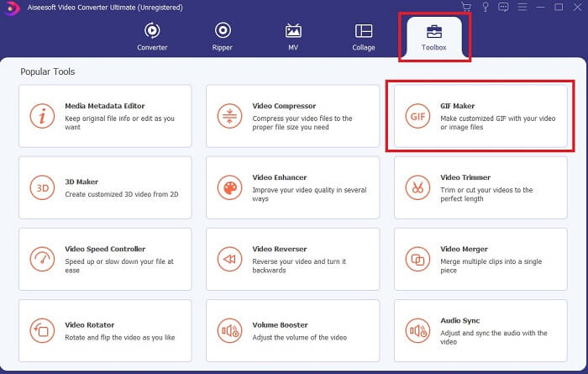Open Media Metadata Editor title

click(x=105, y=106)
